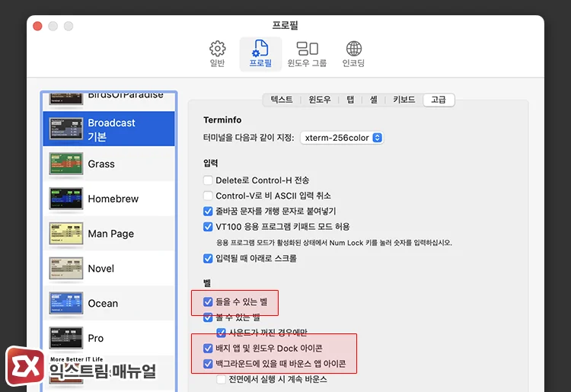The height and width of the screenshot is (392, 571).
Task: Select the Grass profile name
Action: 101,164
